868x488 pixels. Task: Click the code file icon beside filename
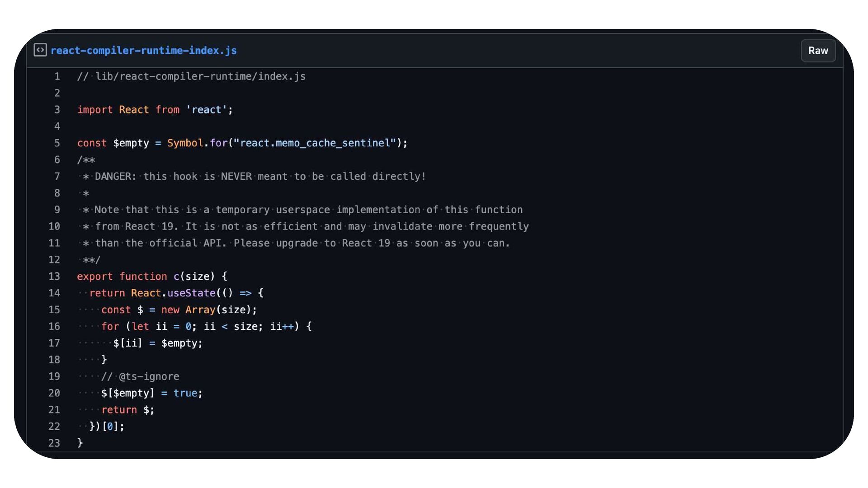click(x=40, y=50)
